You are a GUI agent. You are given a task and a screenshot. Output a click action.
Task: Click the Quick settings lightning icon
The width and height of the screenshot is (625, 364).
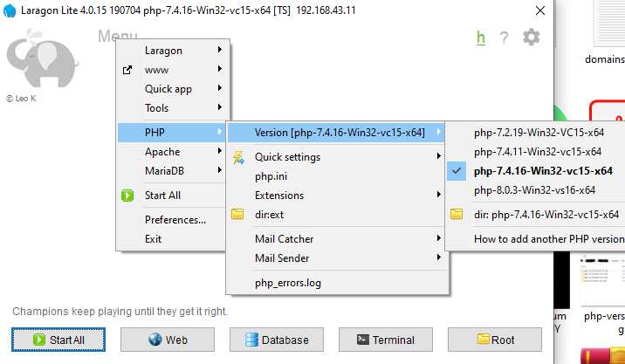237,157
